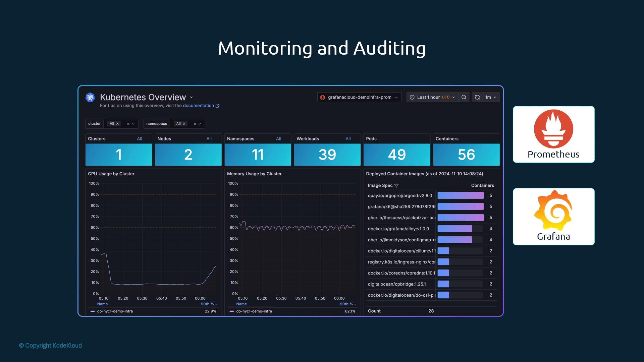The image size is (644, 362).
Task: Click the Kubernetes logo icon
Action: point(90,97)
